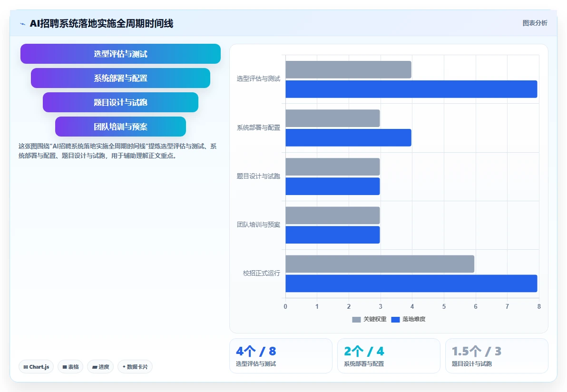Click the 校招正式运行 y-axis label
567x392 pixels.
[x=262, y=274]
